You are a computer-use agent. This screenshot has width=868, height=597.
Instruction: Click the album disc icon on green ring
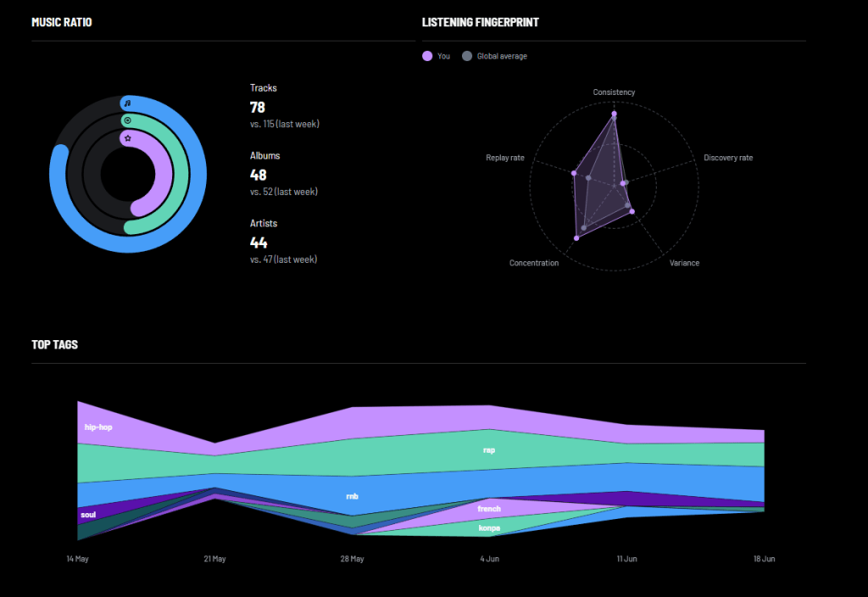[x=128, y=120]
